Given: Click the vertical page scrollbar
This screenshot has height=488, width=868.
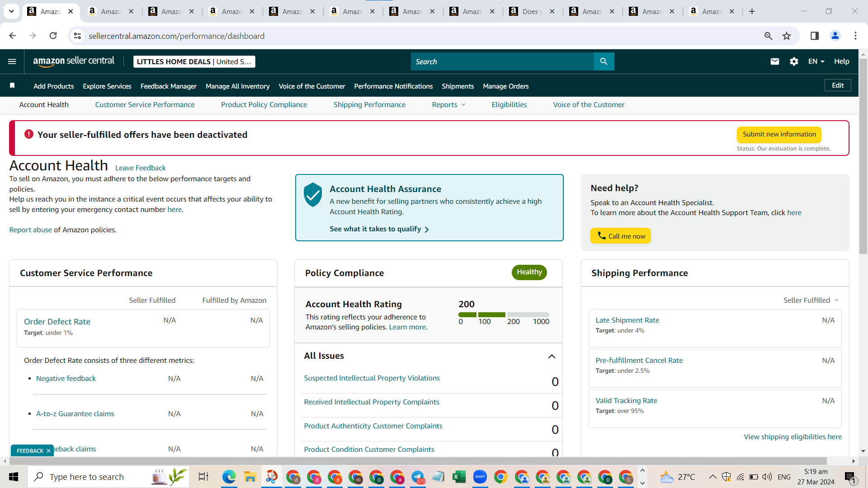Looking at the screenshot, I should [x=863, y=156].
